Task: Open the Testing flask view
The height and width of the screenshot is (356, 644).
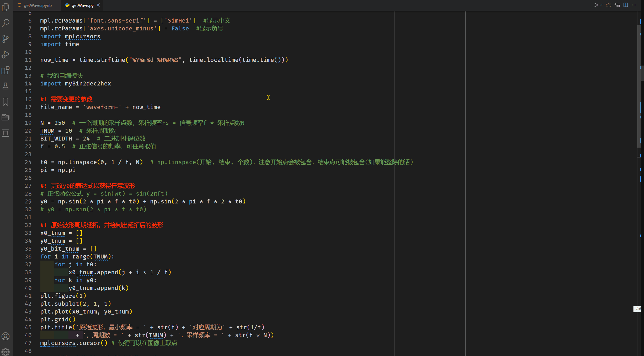Action: click(x=6, y=86)
